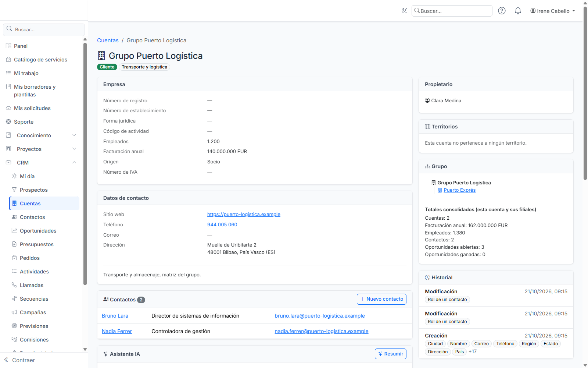Click the Campañas megaphone icon

14,312
